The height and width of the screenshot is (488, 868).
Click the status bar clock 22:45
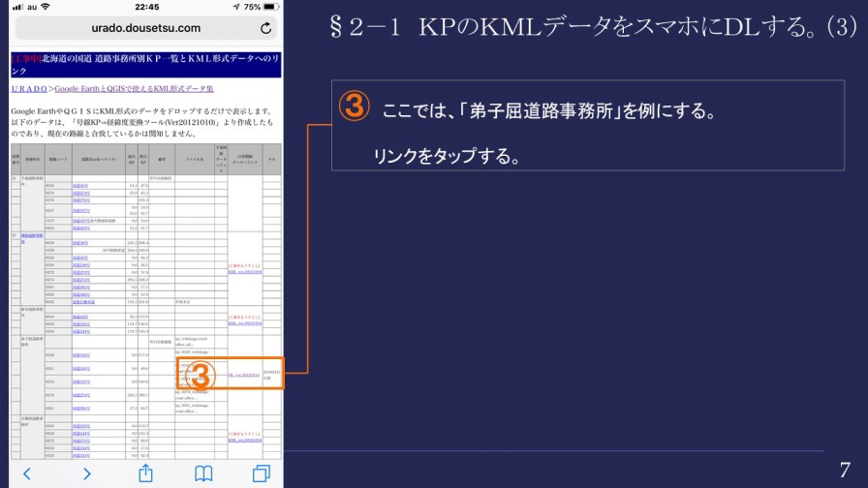point(146,7)
